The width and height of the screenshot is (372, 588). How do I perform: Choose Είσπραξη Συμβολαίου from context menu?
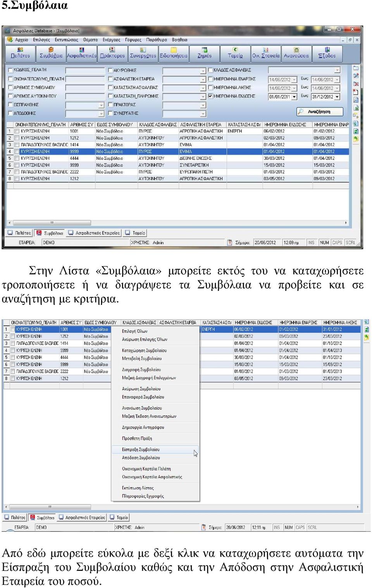tap(155, 450)
